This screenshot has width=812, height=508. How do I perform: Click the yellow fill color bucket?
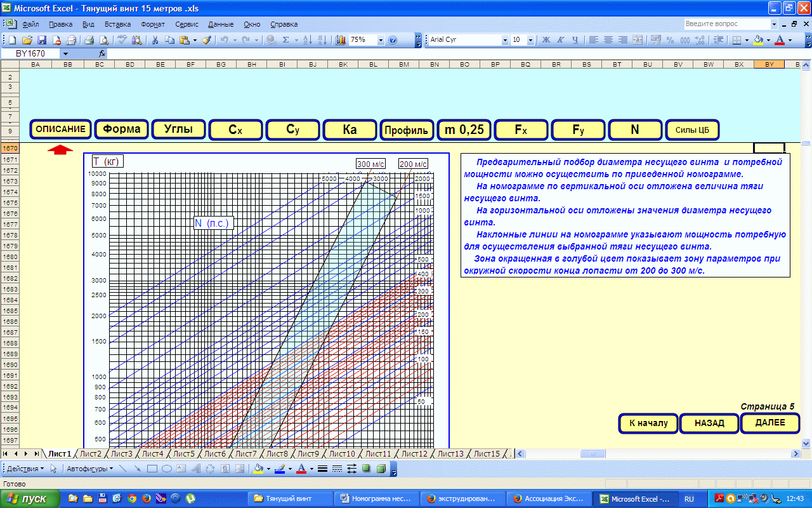(x=757, y=39)
